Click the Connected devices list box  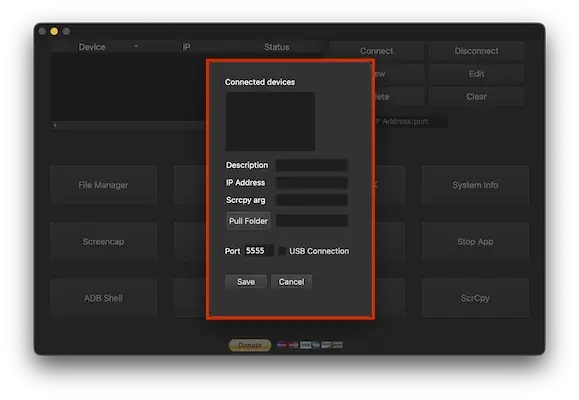coord(270,122)
